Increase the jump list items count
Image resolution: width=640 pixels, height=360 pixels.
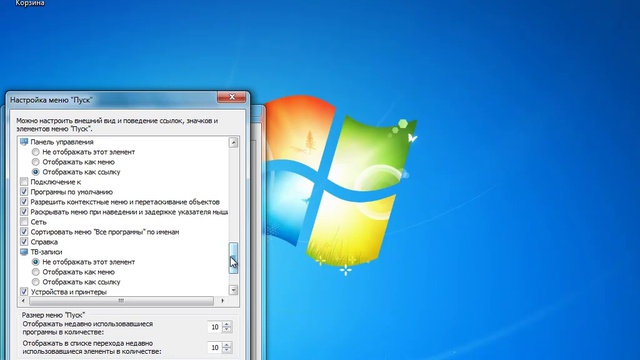(227, 344)
